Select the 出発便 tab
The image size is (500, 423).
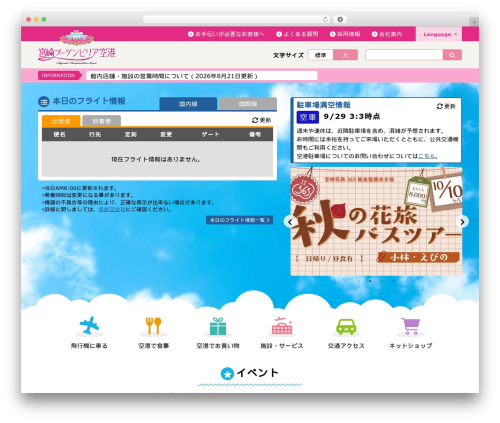coord(61,121)
